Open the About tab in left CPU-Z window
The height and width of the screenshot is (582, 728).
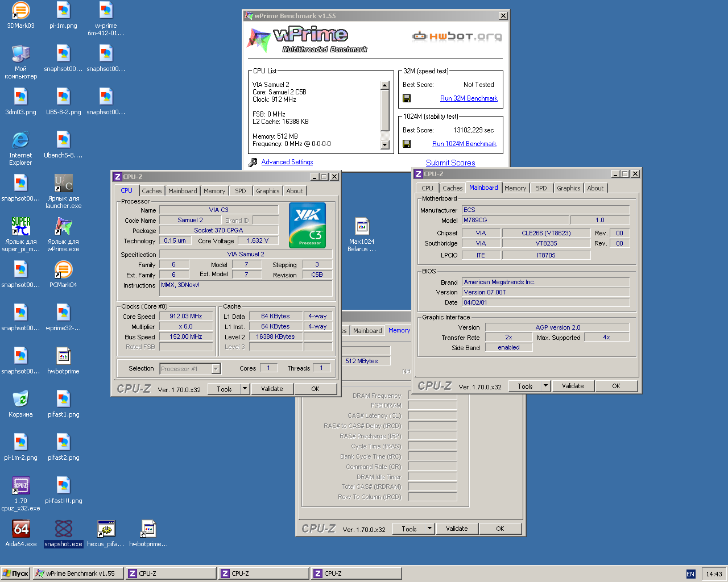pyautogui.click(x=295, y=191)
